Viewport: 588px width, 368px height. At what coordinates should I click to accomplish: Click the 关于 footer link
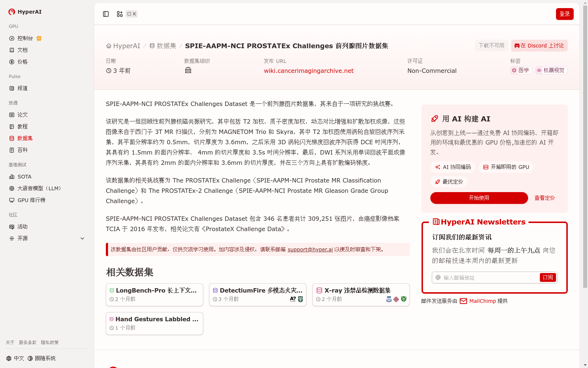click(10, 343)
